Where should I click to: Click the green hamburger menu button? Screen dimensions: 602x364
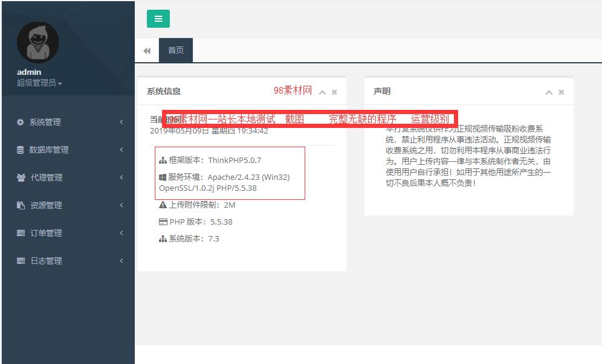pos(158,19)
